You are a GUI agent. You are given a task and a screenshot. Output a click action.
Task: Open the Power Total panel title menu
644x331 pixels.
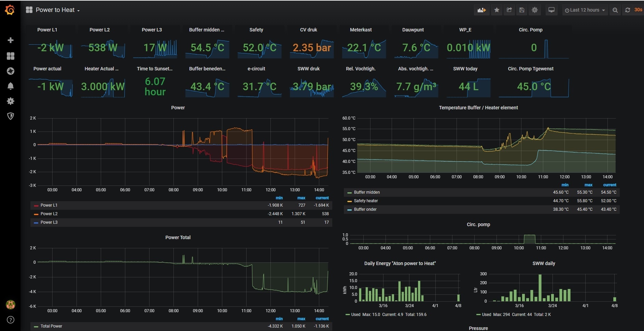[178, 237]
